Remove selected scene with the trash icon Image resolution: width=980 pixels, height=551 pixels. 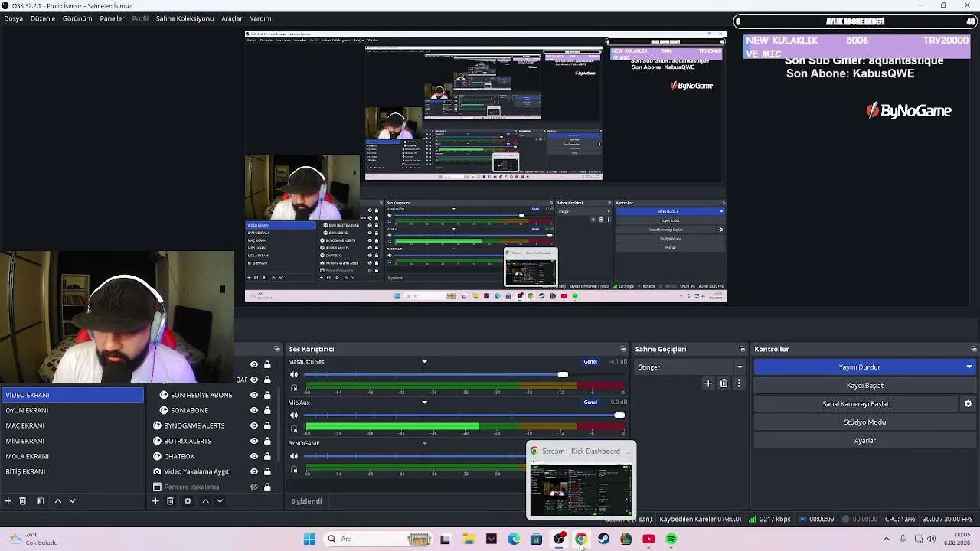[x=23, y=501]
